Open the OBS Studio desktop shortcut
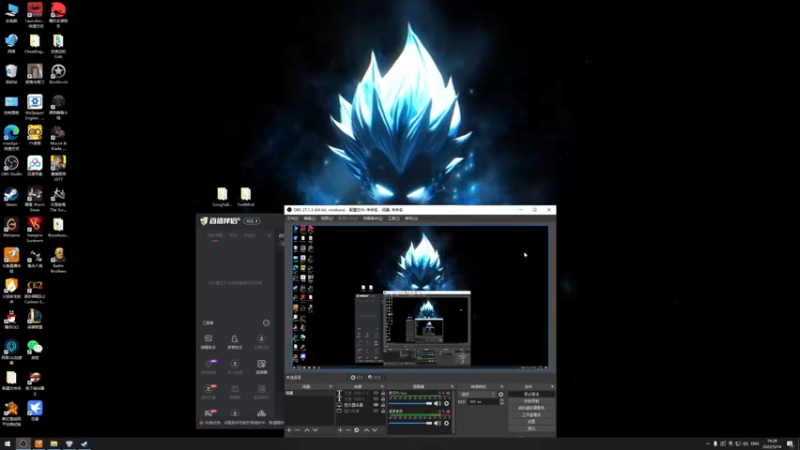800x450 pixels. tap(11, 165)
